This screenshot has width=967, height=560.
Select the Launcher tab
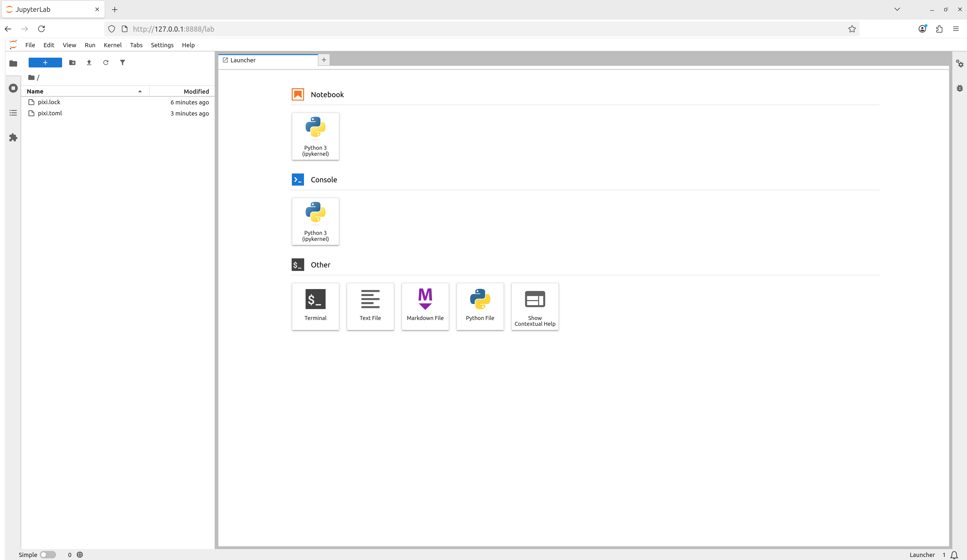pyautogui.click(x=268, y=60)
